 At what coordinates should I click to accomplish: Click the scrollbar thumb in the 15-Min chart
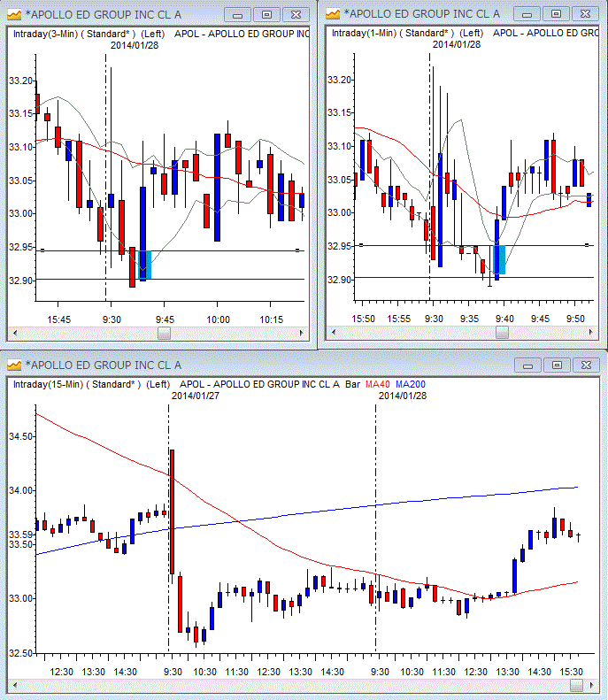coord(576,685)
